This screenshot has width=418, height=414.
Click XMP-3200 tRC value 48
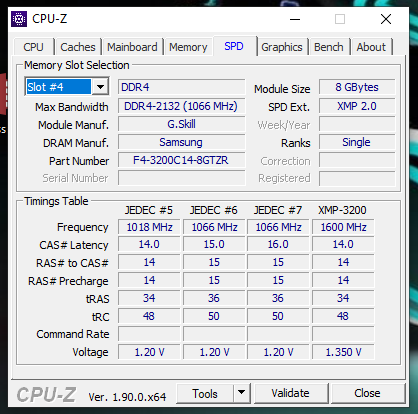point(343,316)
